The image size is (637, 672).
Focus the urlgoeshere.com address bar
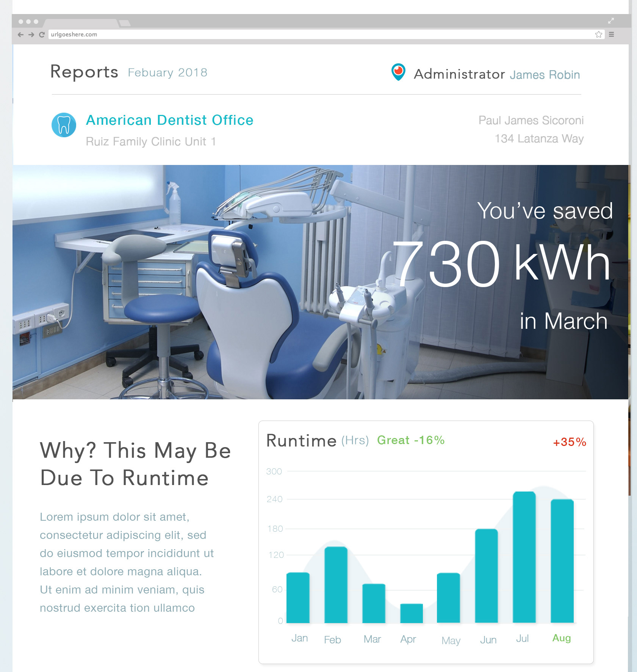click(303, 35)
